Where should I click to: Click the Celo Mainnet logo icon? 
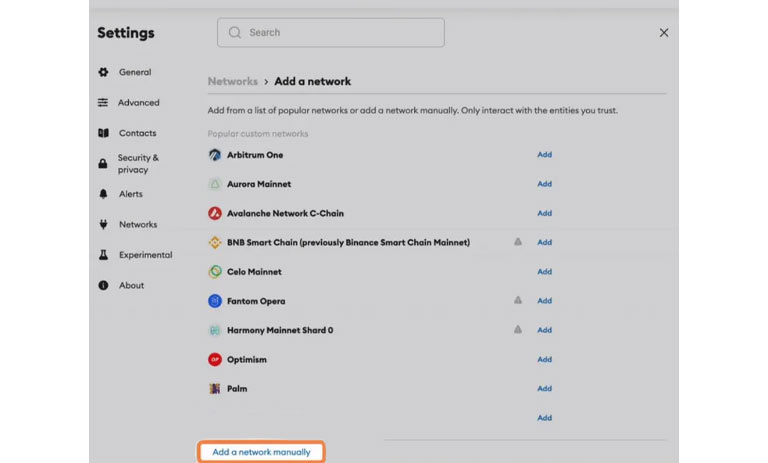[x=214, y=272]
